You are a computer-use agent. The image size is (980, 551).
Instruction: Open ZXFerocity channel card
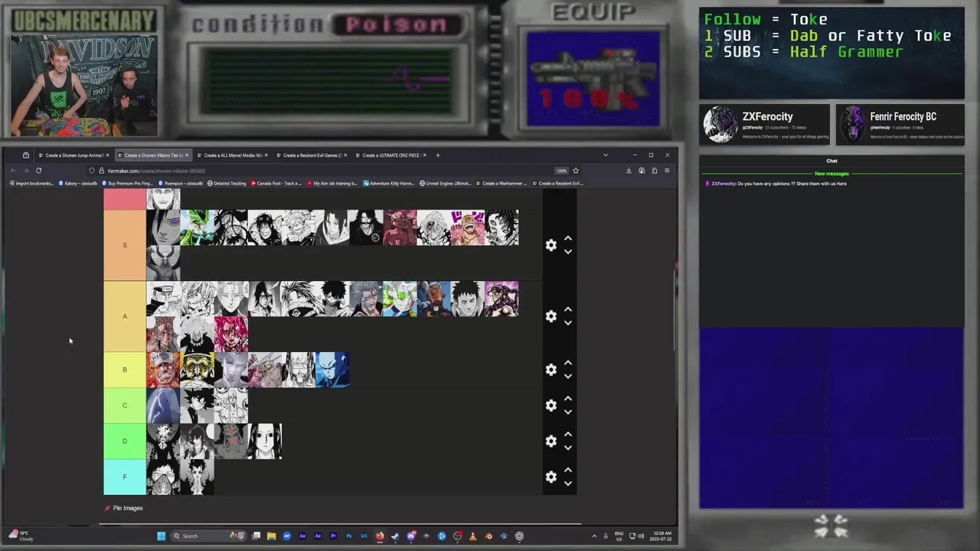tap(764, 125)
